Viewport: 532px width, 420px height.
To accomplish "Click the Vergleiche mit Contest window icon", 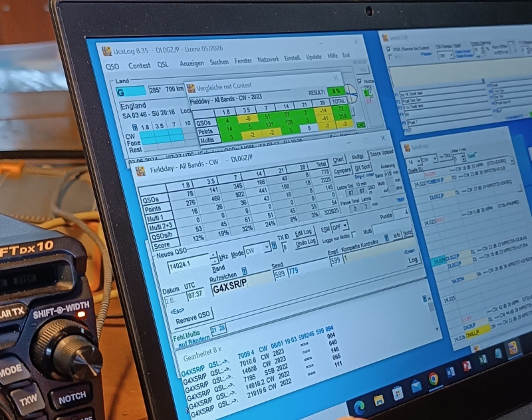I will coord(191,89).
